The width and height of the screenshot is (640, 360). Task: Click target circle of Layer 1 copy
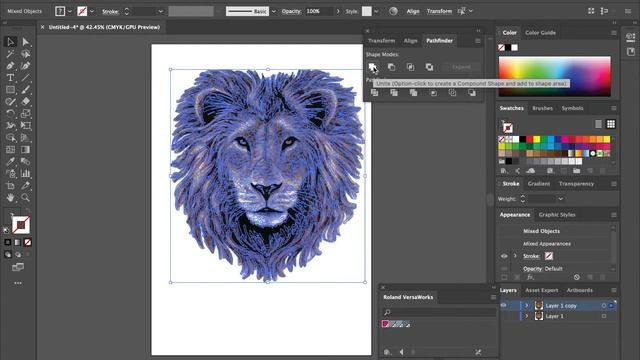(x=604, y=305)
